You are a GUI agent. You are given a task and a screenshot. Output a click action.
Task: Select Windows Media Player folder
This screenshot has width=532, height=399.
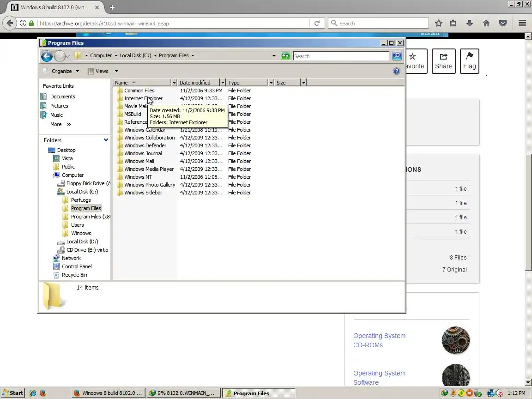[149, 169]
